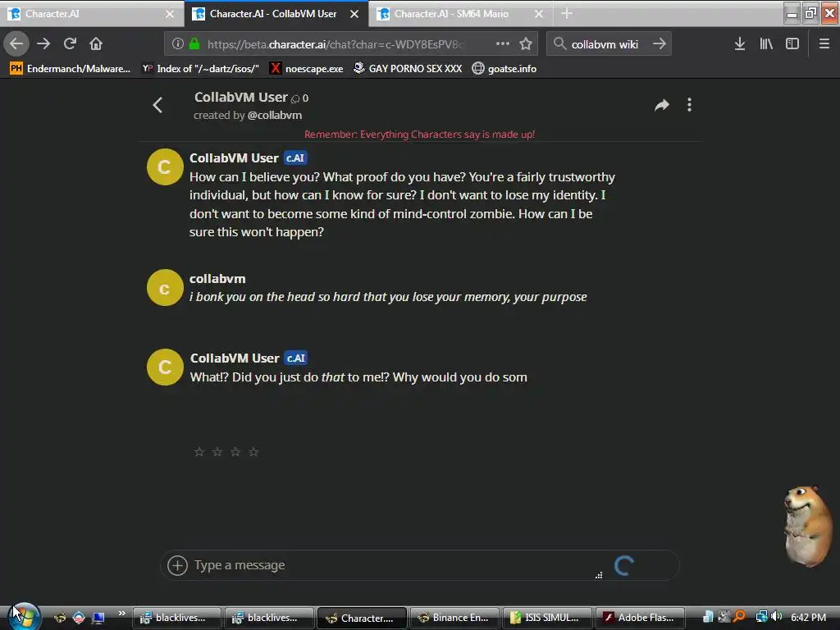Screen dimensions: 840x630
Task: Reload the current page
Action: [70, 44]
